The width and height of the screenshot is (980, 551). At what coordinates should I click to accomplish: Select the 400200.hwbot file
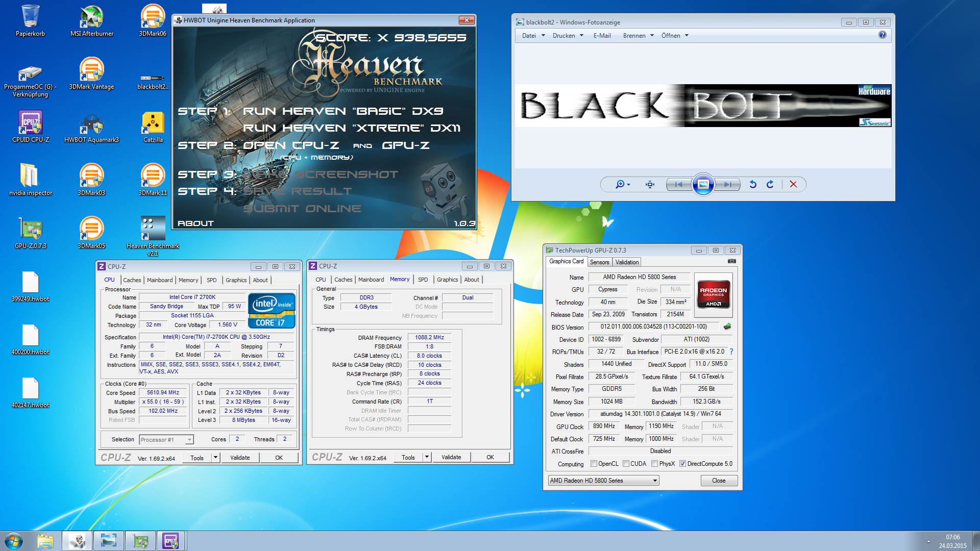point(30,339)
